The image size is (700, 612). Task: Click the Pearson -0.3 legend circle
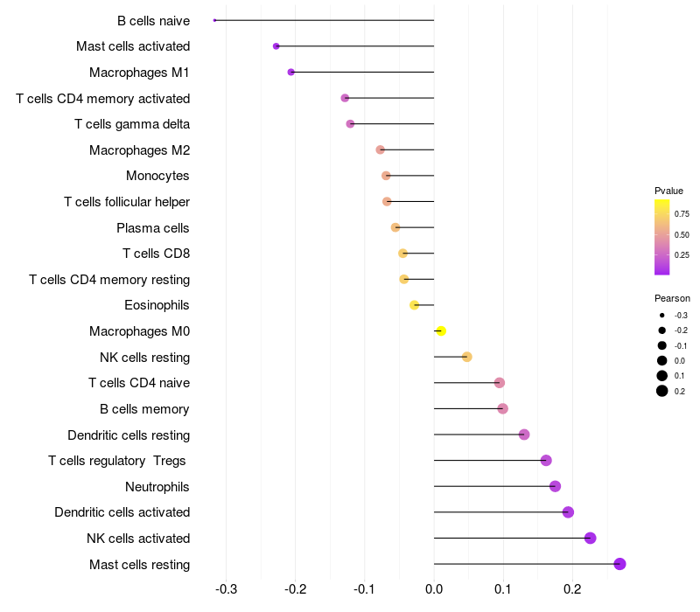[662, 315]
